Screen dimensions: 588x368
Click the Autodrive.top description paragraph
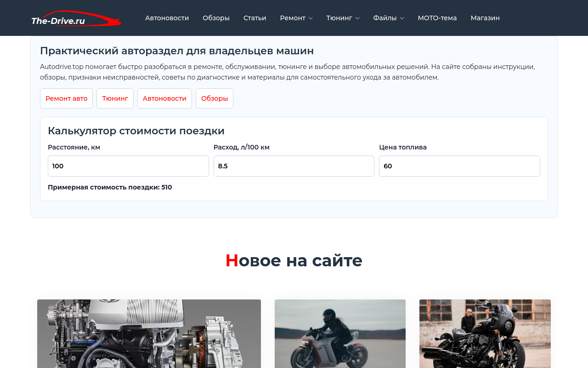tap(288, 72)
